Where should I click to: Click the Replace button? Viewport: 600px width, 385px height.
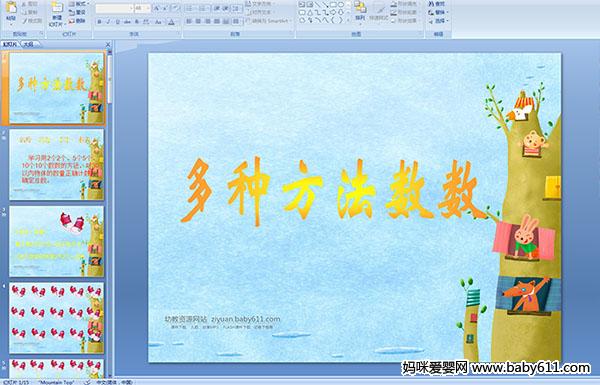pos(438,12)
